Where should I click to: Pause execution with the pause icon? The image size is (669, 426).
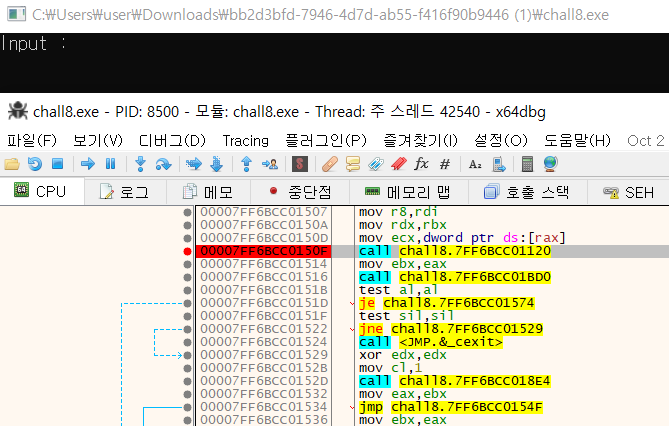pyautogui.click(x=111, y=164)
